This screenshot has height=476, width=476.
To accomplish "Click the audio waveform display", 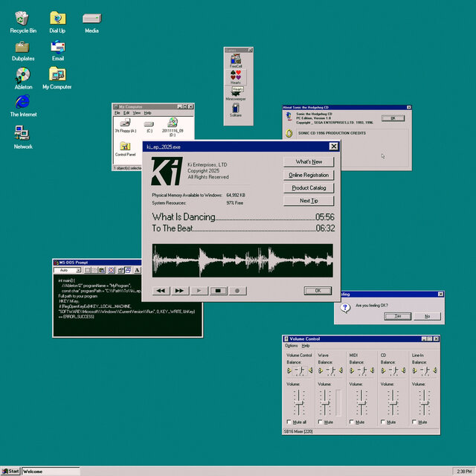I will tap(242, 260).
